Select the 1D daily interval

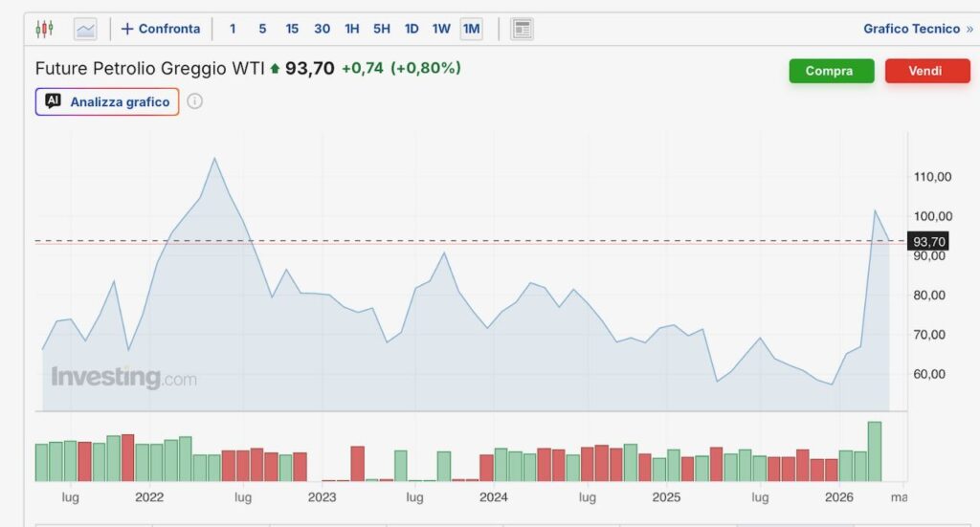[412, 29]
